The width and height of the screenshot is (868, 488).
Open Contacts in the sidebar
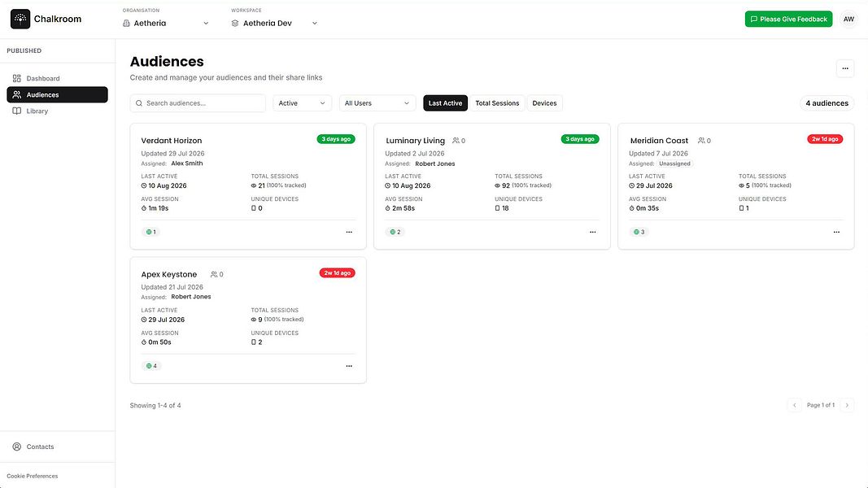pyautogui.click(x=57, y=447)
